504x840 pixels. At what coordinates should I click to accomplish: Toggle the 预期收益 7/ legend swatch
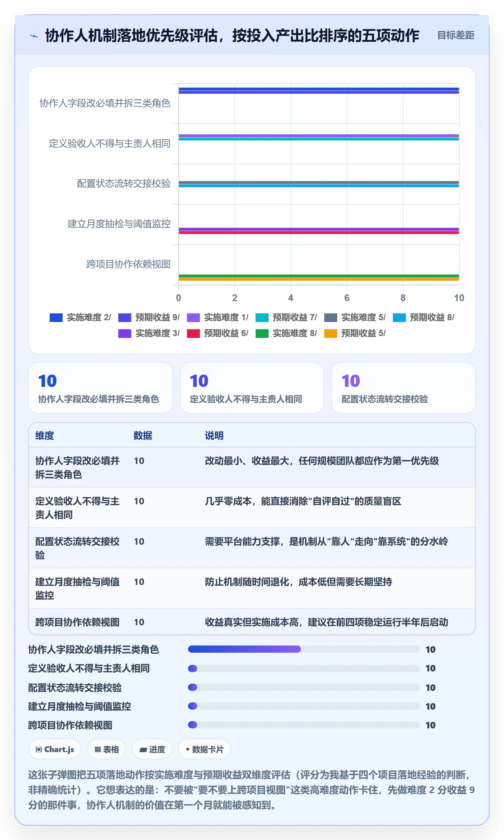[262, 317]
